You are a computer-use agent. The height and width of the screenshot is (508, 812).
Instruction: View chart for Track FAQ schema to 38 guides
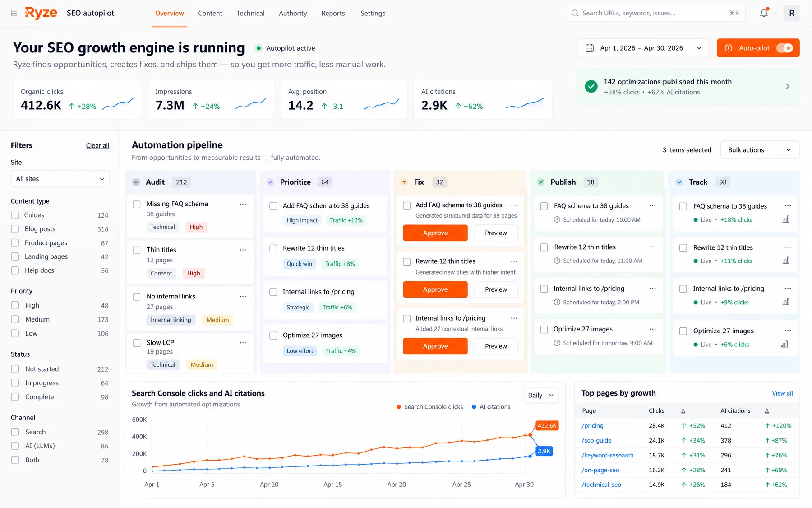coord(786,219)
